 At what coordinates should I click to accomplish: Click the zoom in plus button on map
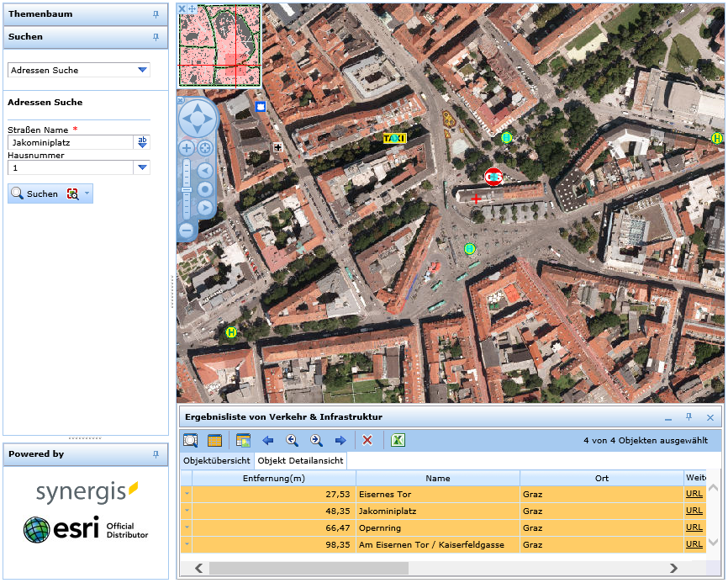[187, 148]
